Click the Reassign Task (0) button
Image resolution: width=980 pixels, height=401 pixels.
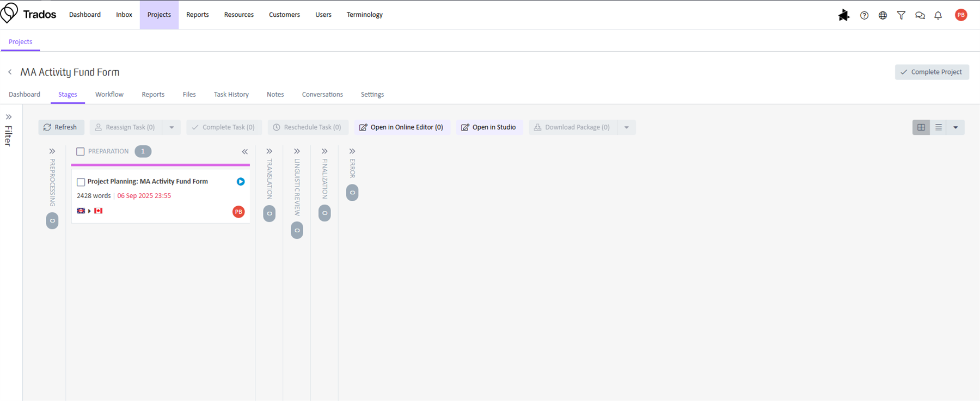pyautogui.click(x=126, y=127)
